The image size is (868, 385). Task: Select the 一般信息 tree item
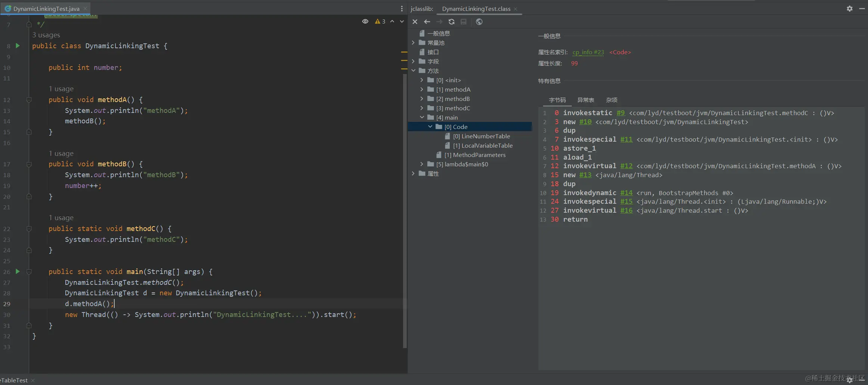438,33
